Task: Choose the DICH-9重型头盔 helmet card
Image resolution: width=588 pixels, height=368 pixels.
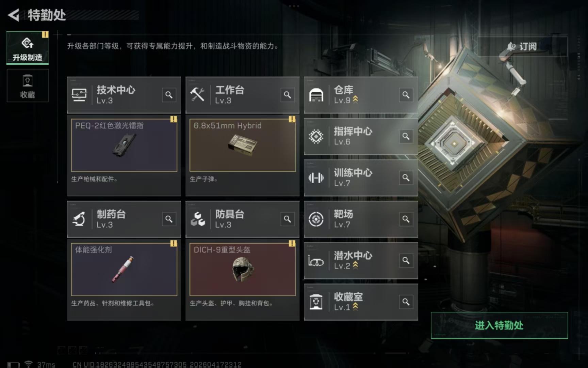Action: (x=242, y=269)
